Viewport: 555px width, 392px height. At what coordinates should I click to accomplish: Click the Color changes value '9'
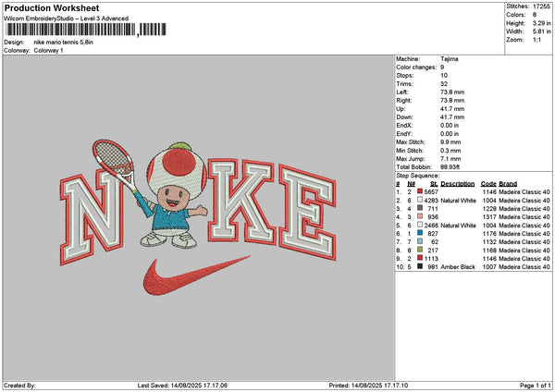[x=442, y=67]
